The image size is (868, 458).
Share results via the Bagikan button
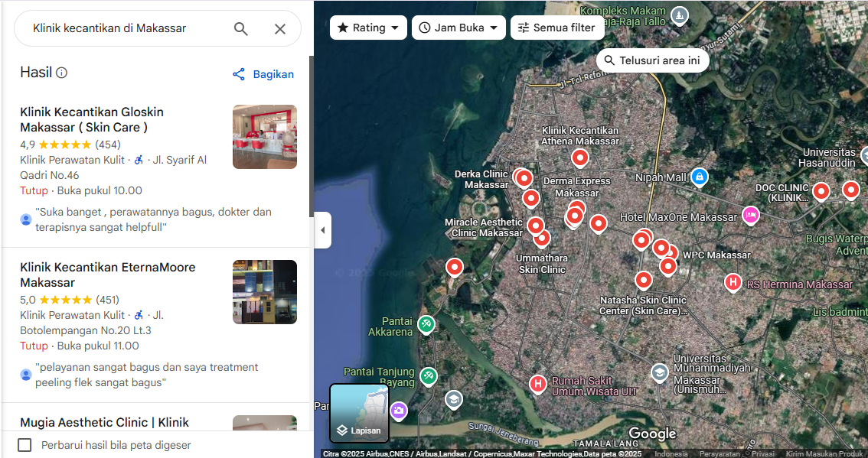263,74
